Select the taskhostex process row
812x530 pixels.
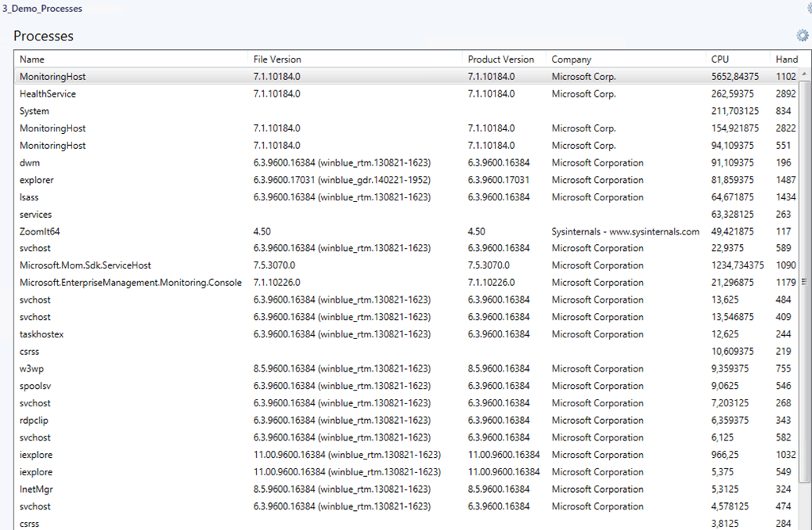coord(407,334)
